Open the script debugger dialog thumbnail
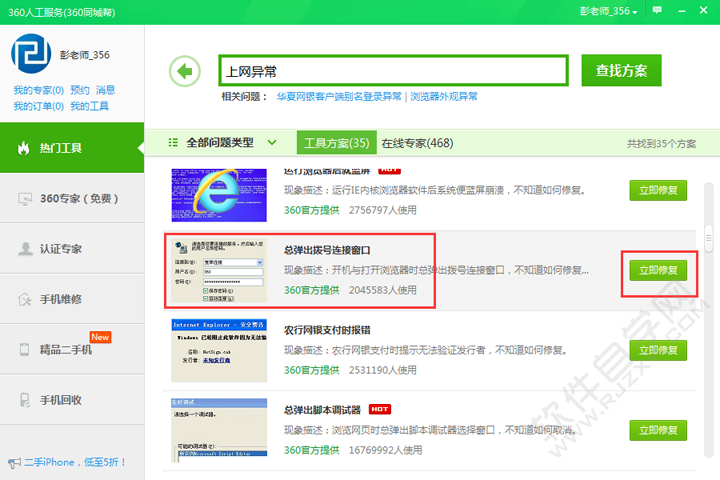Image resolution: width=720 pixels, height=480 pixels. tap(219, 428)
